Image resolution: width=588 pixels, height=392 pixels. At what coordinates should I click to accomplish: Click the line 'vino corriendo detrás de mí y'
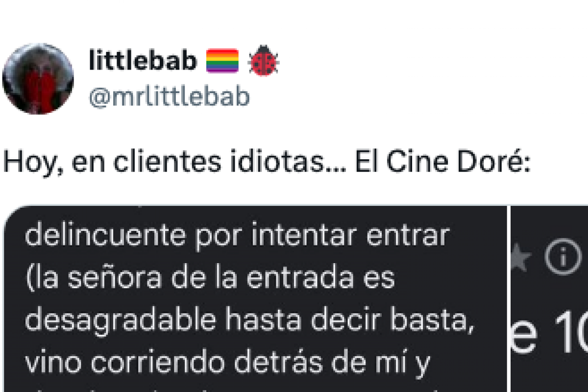point(227,363)
